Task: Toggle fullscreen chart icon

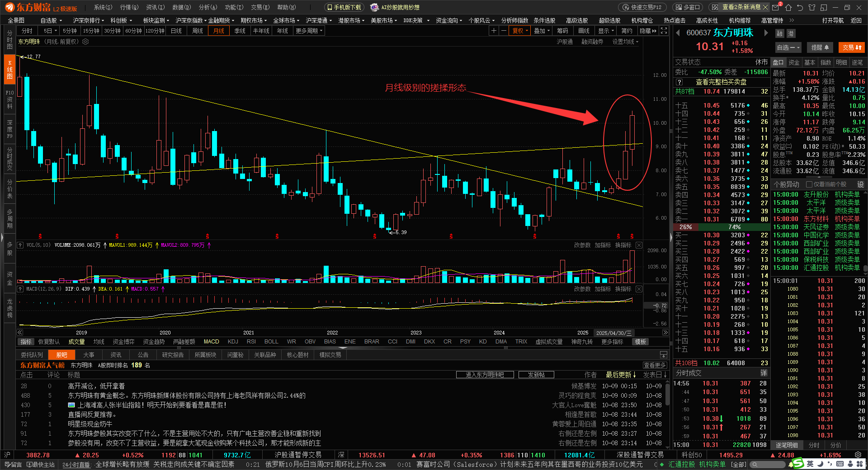Action: [x=664, y=31]
